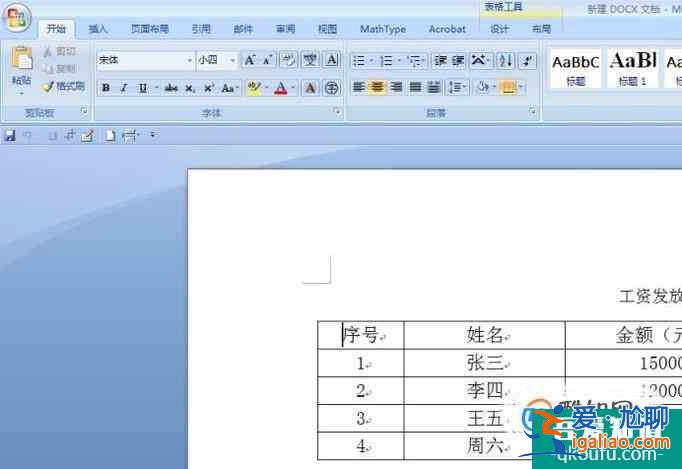
Task: Apply the red font color
Action: click(x=281, y=88)
